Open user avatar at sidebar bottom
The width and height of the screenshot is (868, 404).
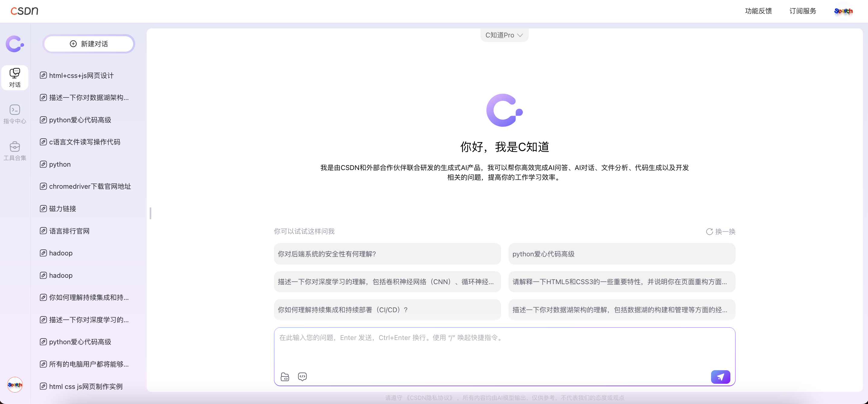click(14, 384)
